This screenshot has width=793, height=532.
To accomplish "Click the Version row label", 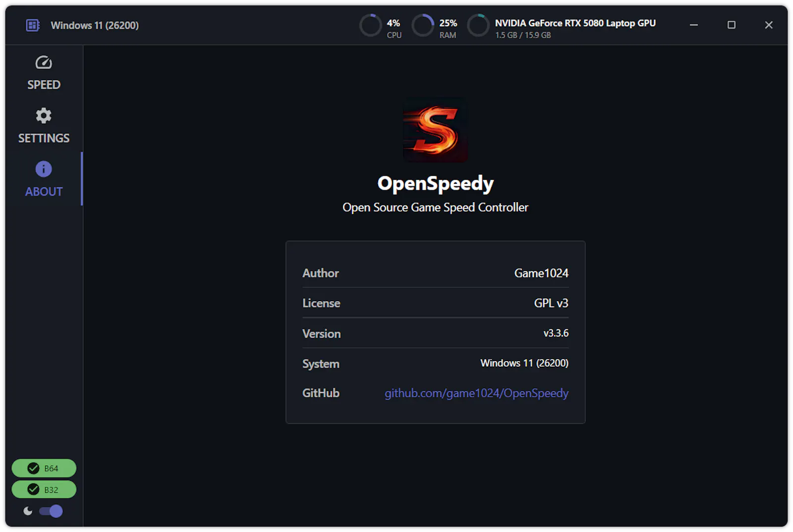I will (322, 334).
